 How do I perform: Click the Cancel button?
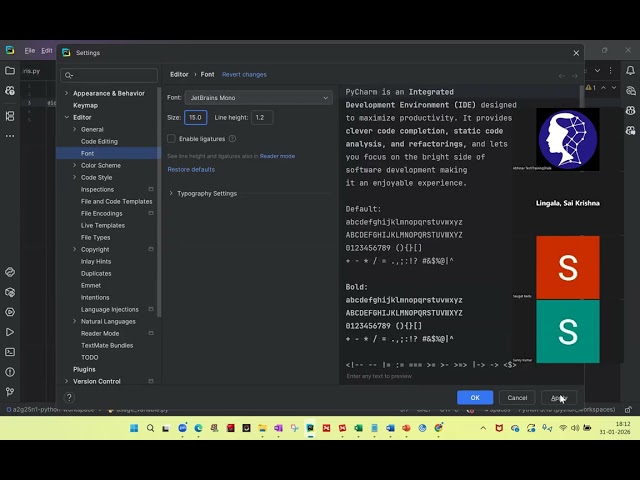pyautogui.click(x=517, y=398)
